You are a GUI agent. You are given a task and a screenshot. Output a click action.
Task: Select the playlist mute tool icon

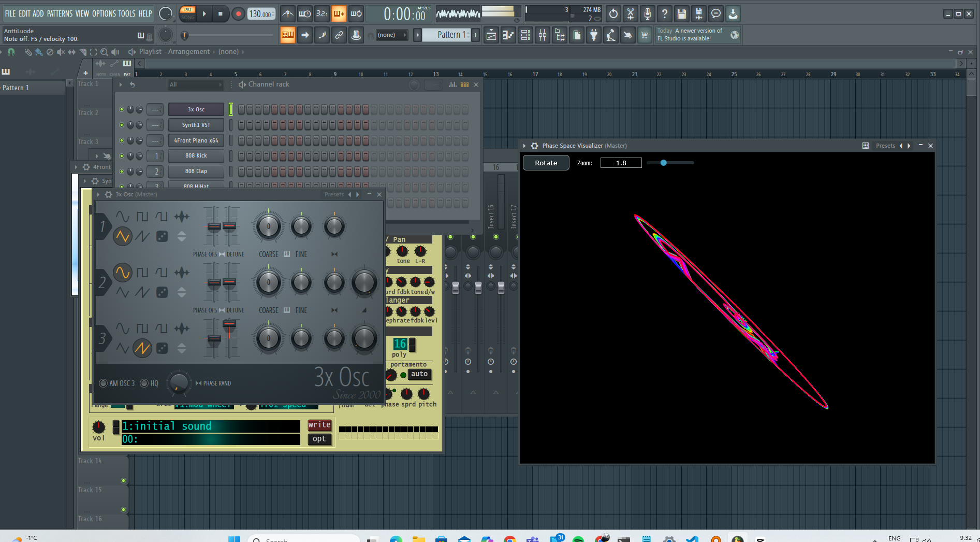[x=61, y=52]
